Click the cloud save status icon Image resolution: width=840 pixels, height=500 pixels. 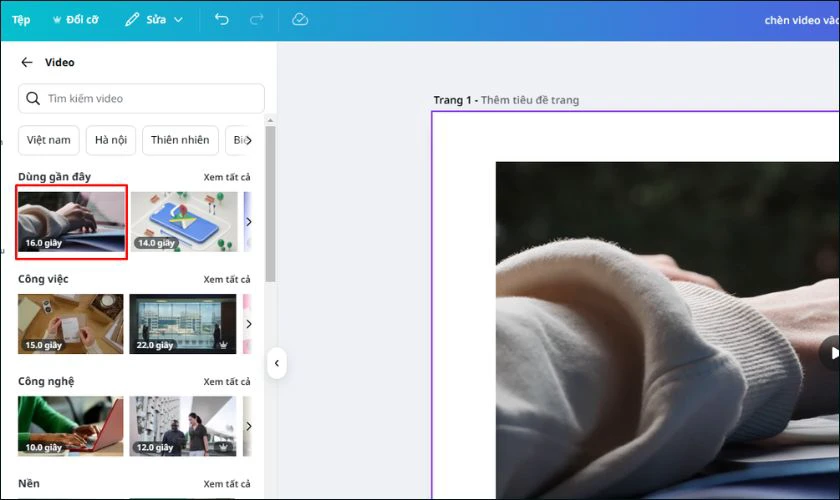coord(300,19)
